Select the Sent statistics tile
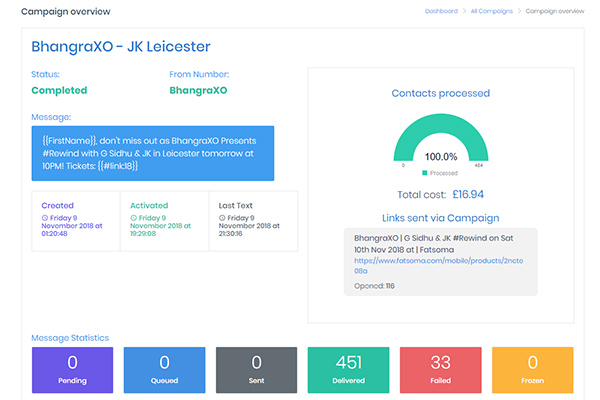Viewport: 600px width, 400px height. coord(256,369)
